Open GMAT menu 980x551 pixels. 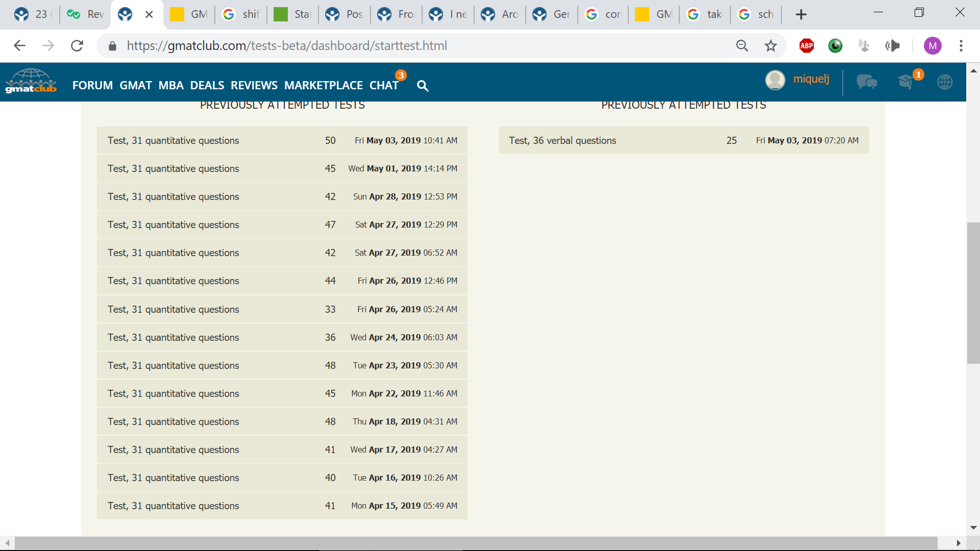136,86
